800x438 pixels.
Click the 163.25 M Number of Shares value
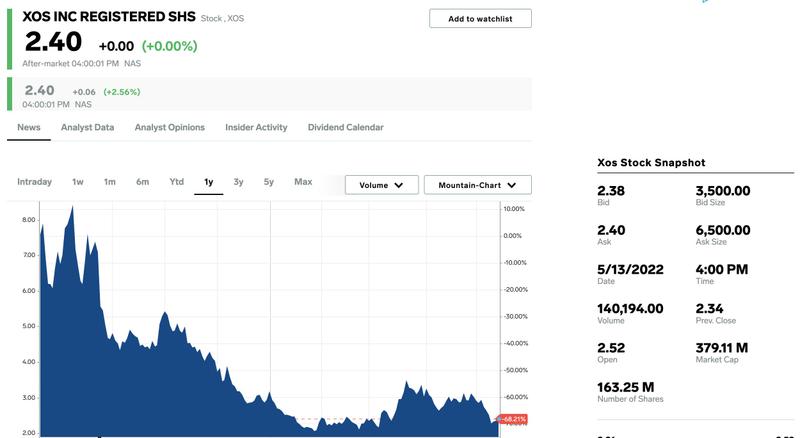pos(626,387)
